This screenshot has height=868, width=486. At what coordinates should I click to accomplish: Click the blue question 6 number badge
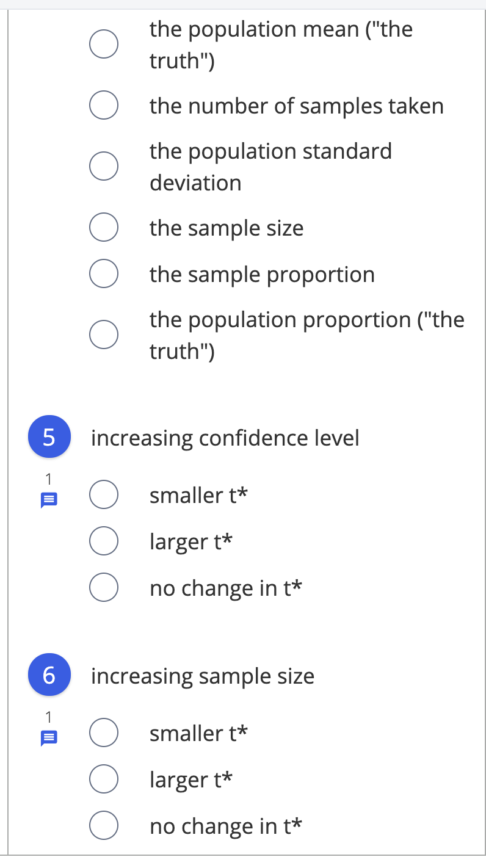49,675
